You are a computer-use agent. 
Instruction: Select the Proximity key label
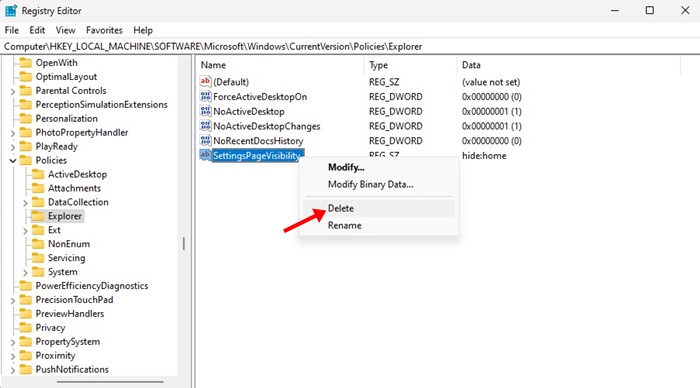[55, 355]
